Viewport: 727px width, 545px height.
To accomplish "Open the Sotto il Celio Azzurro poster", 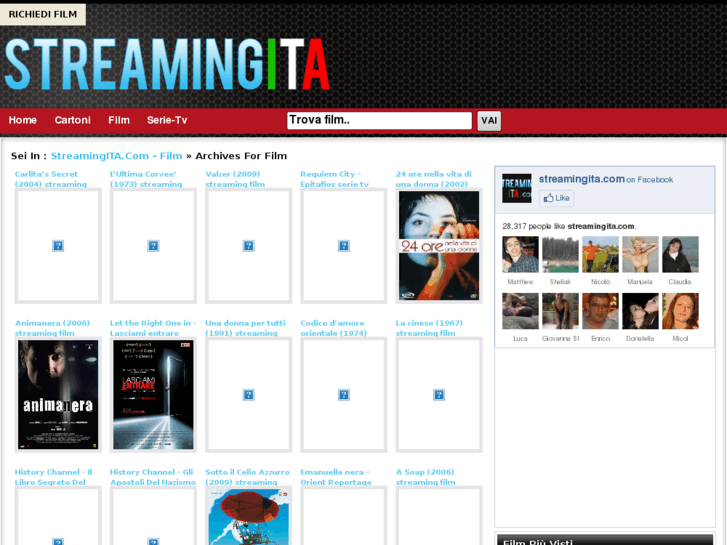I will (x=249, y=516).
